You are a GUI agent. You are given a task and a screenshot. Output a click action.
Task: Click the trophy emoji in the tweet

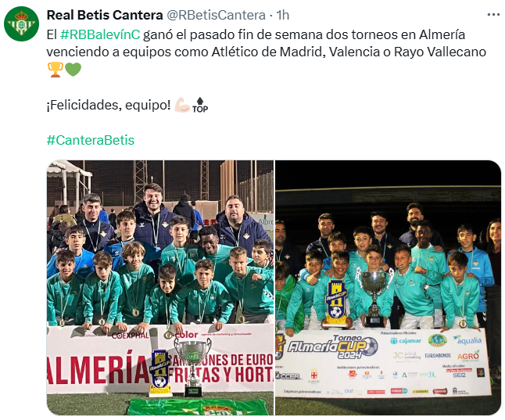click(55, 70)
